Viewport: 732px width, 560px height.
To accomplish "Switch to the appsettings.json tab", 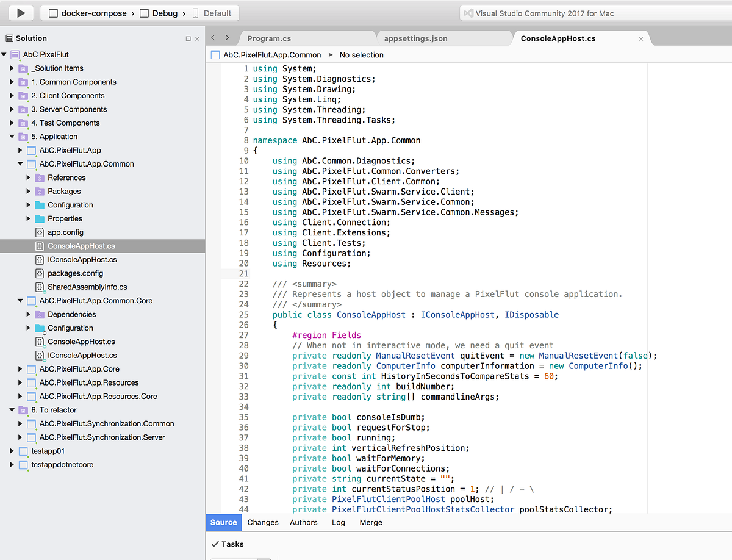I will (415, 38).
